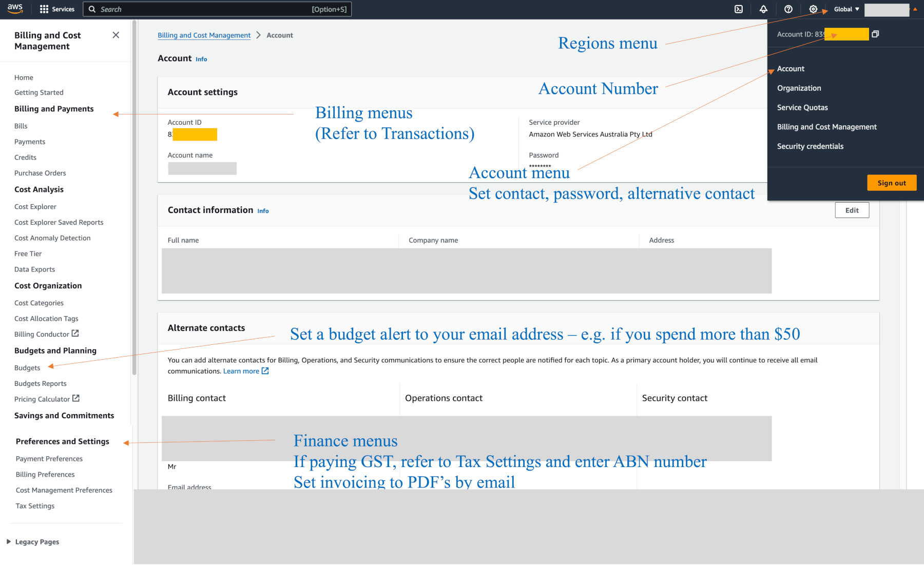Open Purchase Orders in the sidebar
924x565 pixels.
(40, 173)
